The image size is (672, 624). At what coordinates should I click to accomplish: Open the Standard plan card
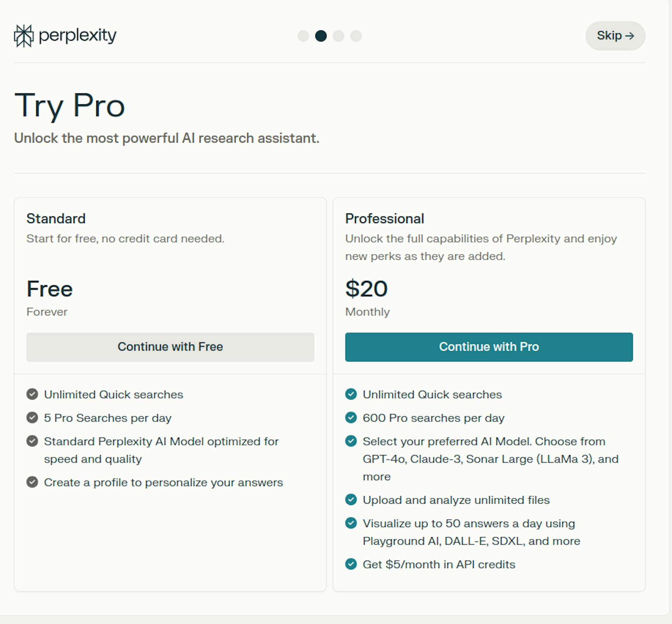point(170,245)
